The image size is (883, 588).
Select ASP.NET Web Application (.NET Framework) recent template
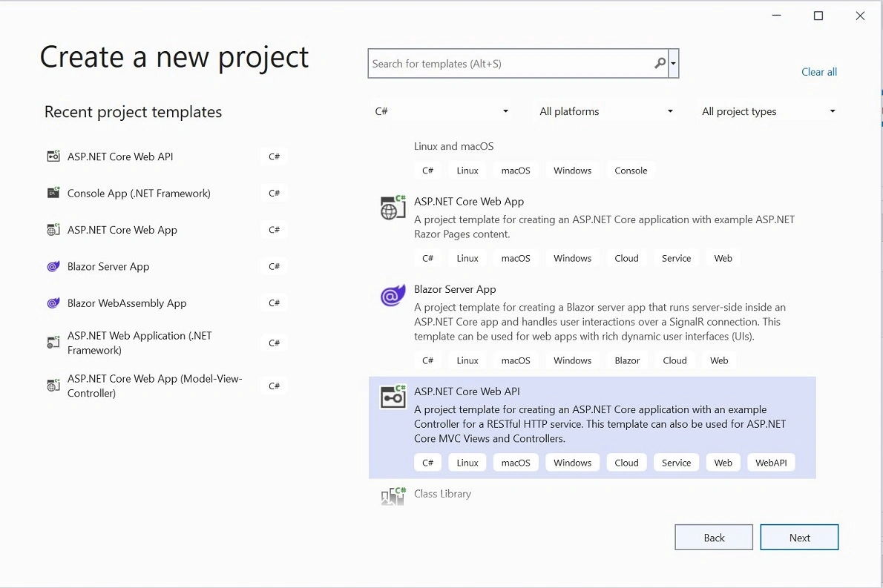coord(167,343)
